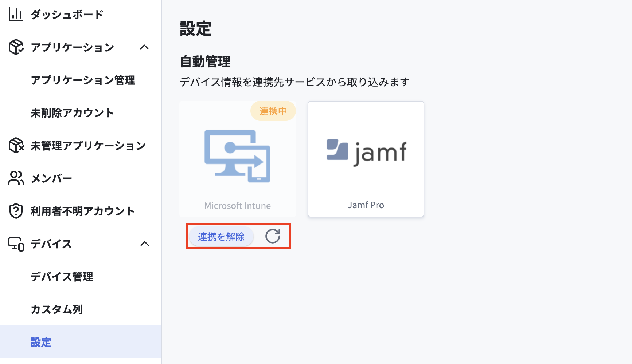Click the Microsoft Intune logo image
632x364 pixels.
click(x=237, y=156)
